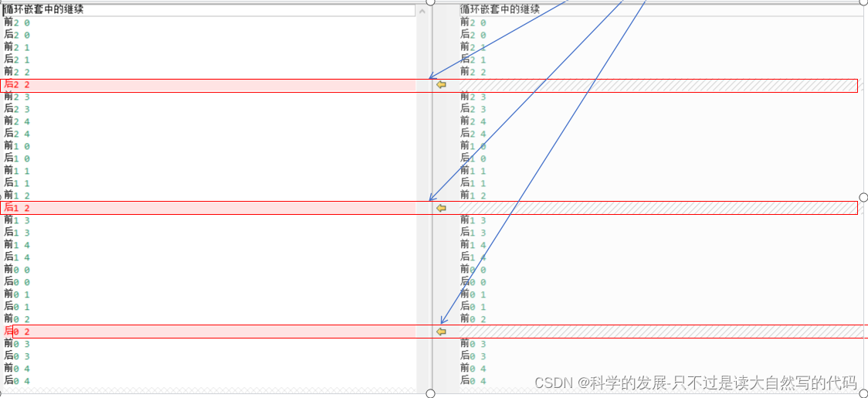
Task: Click line 后0 3 in the left pane
Action: point(17,355)
